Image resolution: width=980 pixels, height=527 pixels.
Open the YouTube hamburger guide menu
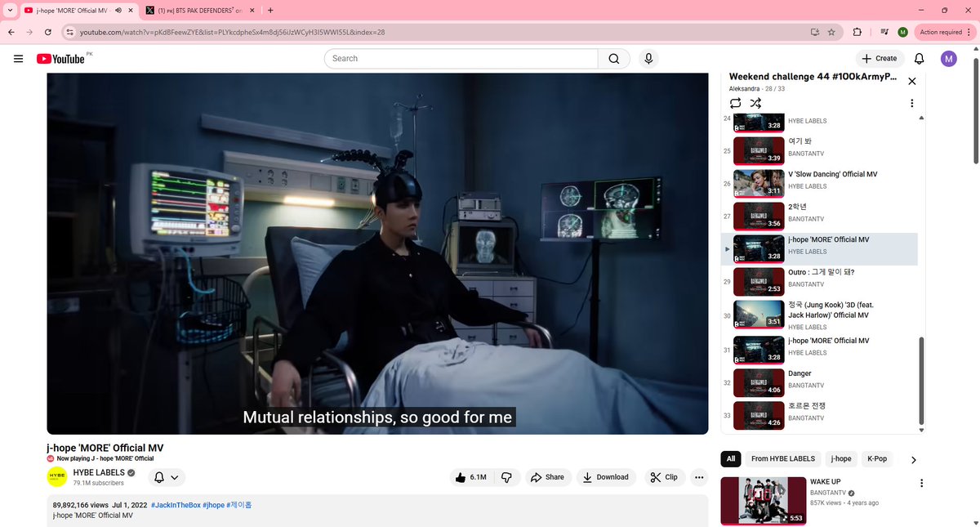pos(18,59)
